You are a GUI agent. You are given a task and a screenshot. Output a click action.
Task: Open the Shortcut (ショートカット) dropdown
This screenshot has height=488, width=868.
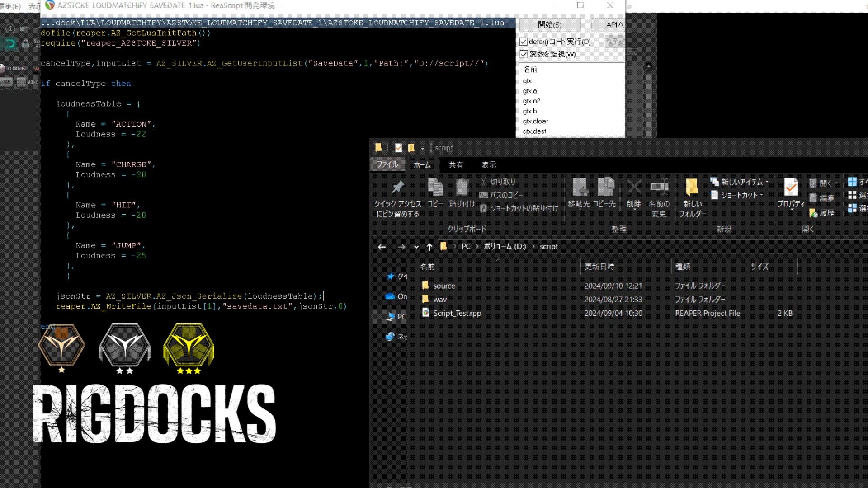(737, 195)
